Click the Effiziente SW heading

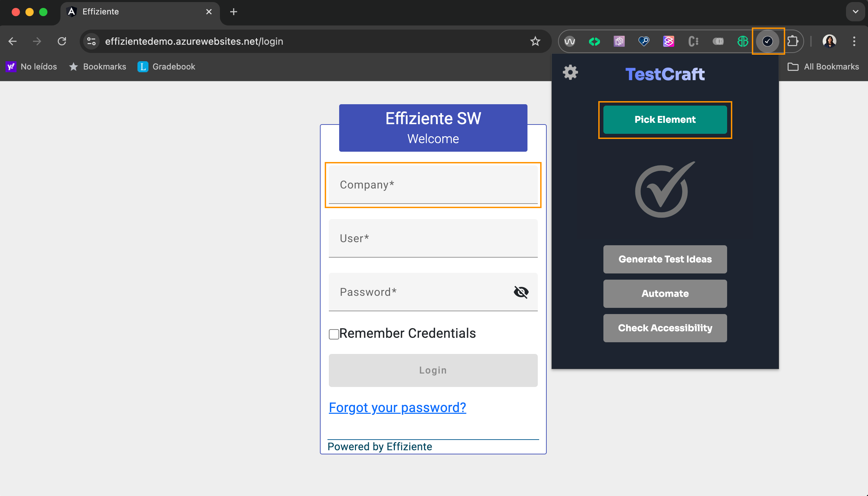(x=433, y=119)
